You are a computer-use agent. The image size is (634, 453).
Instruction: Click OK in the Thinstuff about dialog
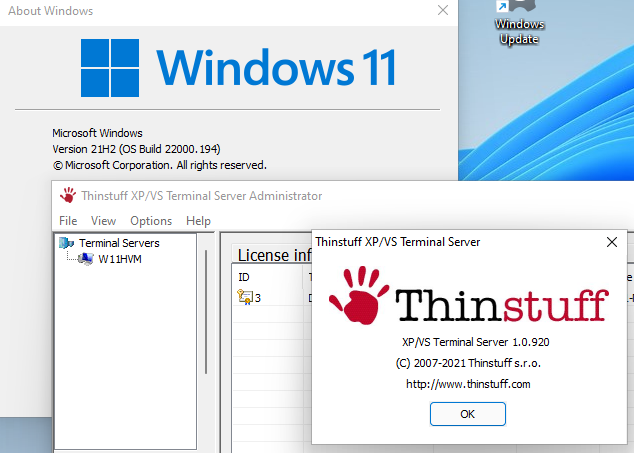(467, 414)
